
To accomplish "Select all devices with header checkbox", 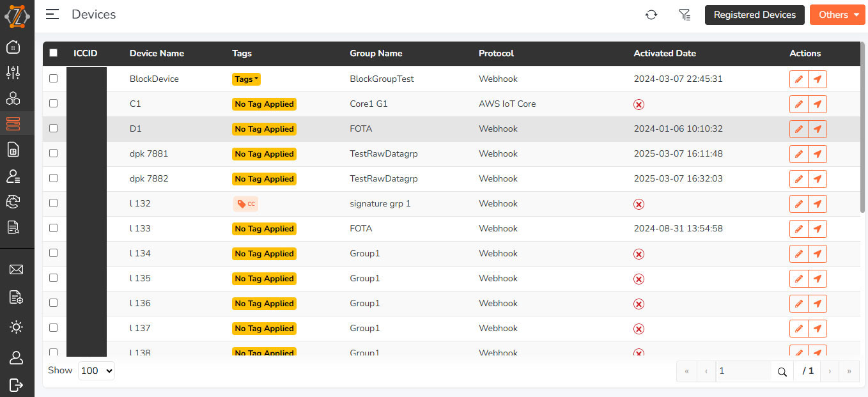I will (x=53, y=53).
